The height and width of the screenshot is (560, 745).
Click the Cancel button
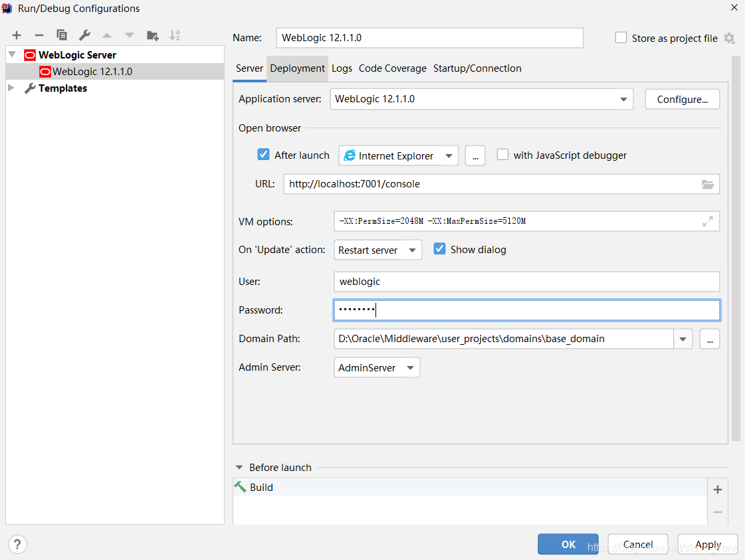[637, 544]
